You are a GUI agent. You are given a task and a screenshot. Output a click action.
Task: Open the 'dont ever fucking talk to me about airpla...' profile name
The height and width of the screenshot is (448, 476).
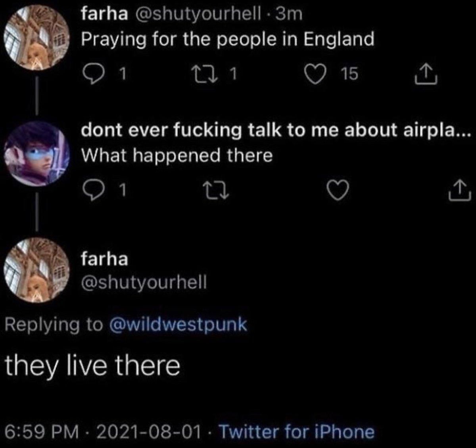[276, 130]
